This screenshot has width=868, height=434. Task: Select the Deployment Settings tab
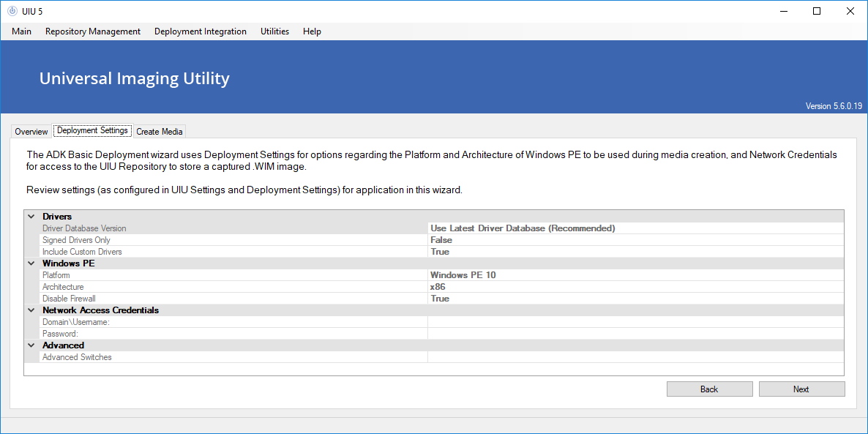coord(92,131)
